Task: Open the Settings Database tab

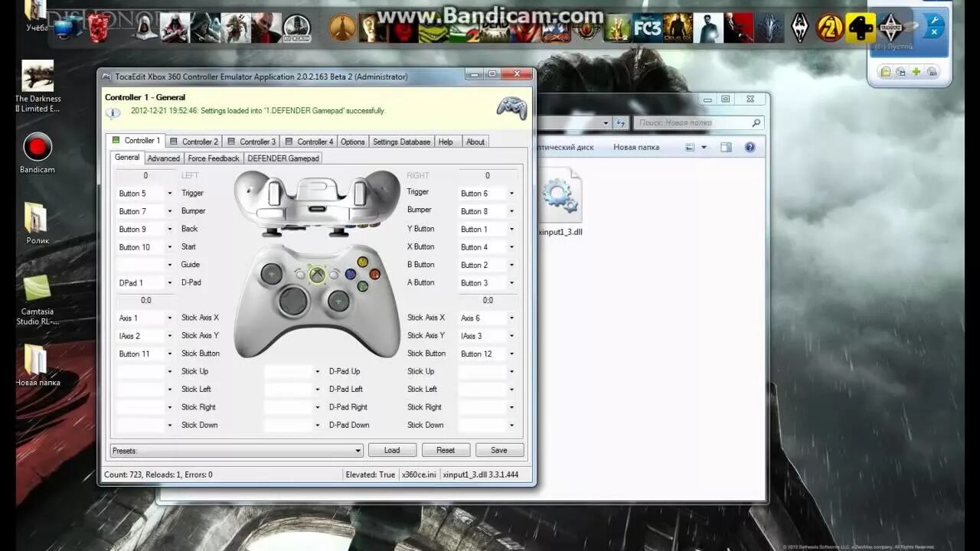Action: coord(401,142)
